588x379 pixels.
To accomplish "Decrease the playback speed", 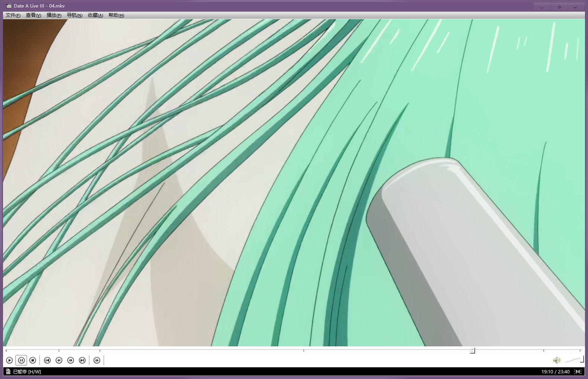I will (59, 360).
